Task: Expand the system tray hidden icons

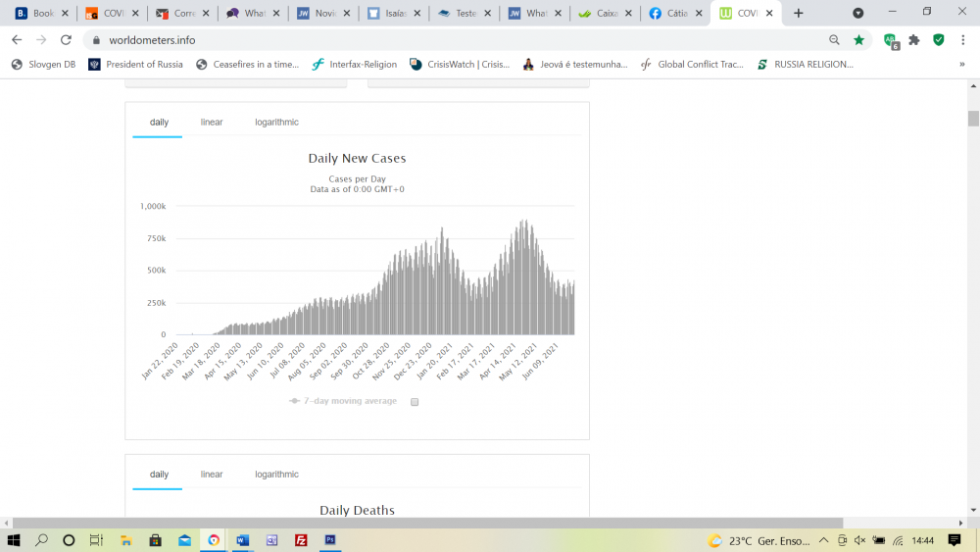Action: [823, 540]
